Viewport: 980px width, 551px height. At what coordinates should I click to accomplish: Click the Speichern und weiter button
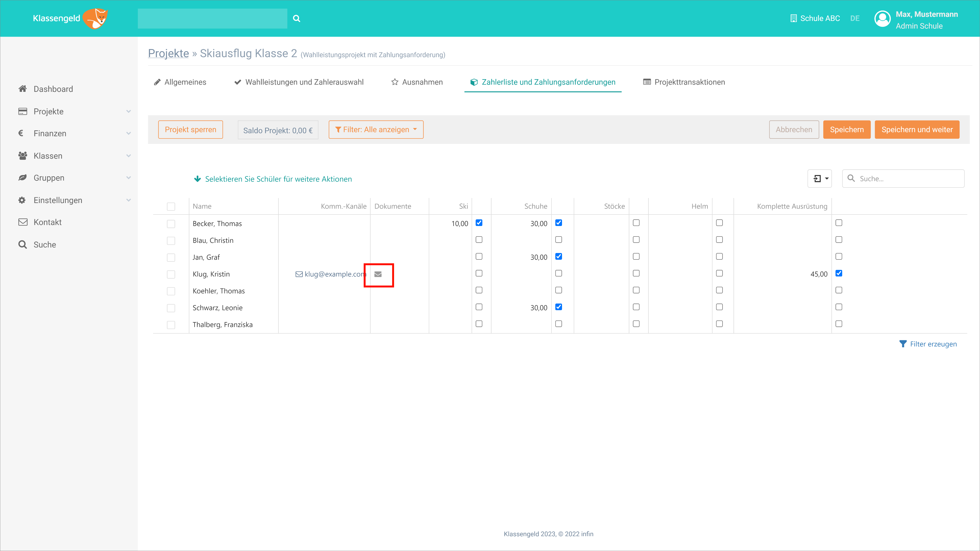pos(917,130)
